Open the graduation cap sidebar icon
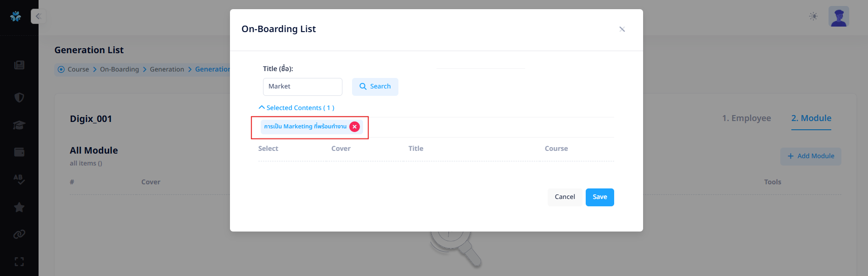This screenshot has width=868, height=276. [19, 125]
